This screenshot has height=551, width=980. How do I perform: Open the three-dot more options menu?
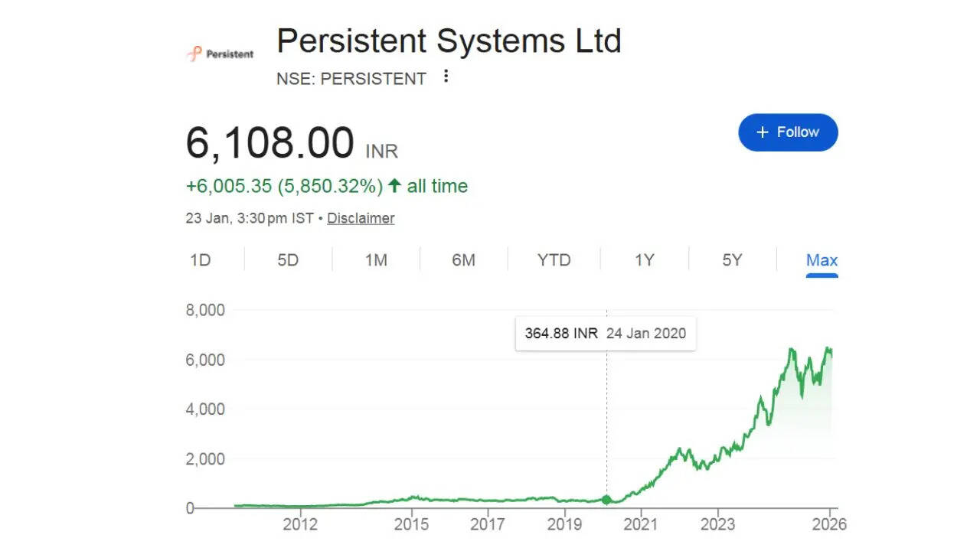[446, 77]
